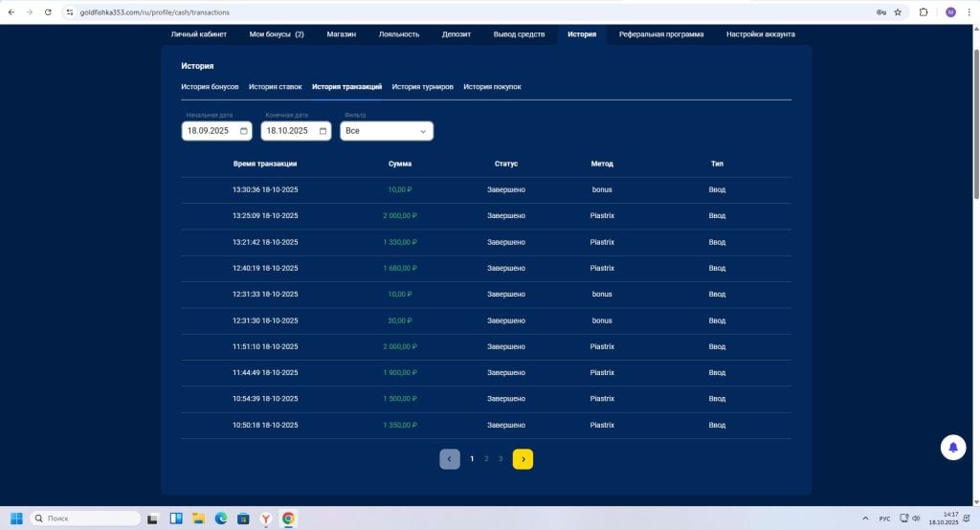Launch Microsoft Edge from taskbar
Screen dimensions: 980x530
[221, 519]
